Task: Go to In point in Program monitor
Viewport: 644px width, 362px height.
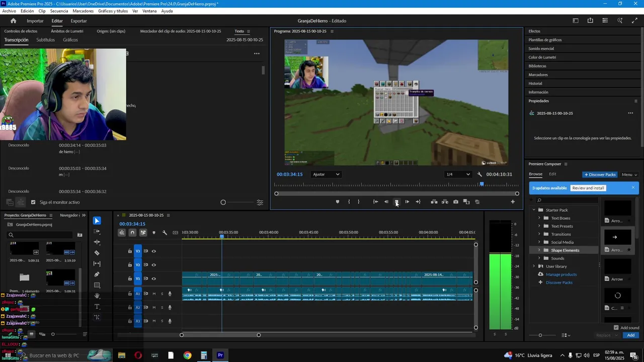Action: pyautogui.click(x=375, y=202)
